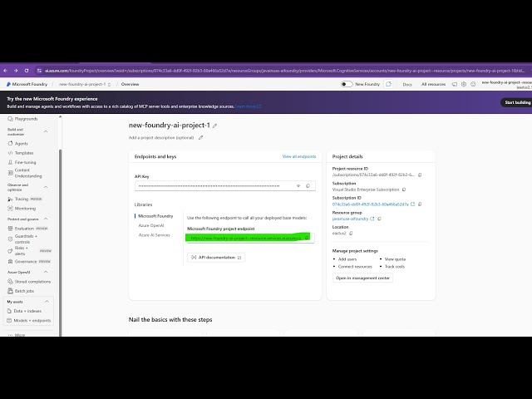Click the Start building button
532x399 pixels.
[517, 102]
